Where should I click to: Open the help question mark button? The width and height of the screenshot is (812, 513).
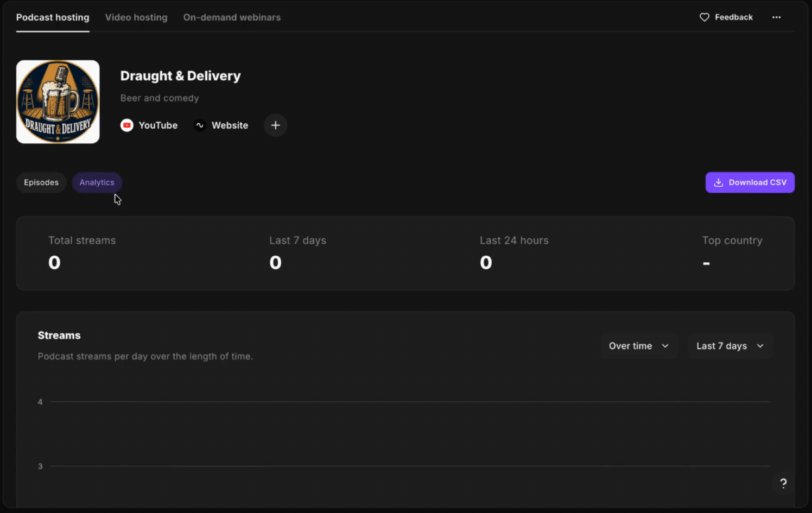coord(783,483)
